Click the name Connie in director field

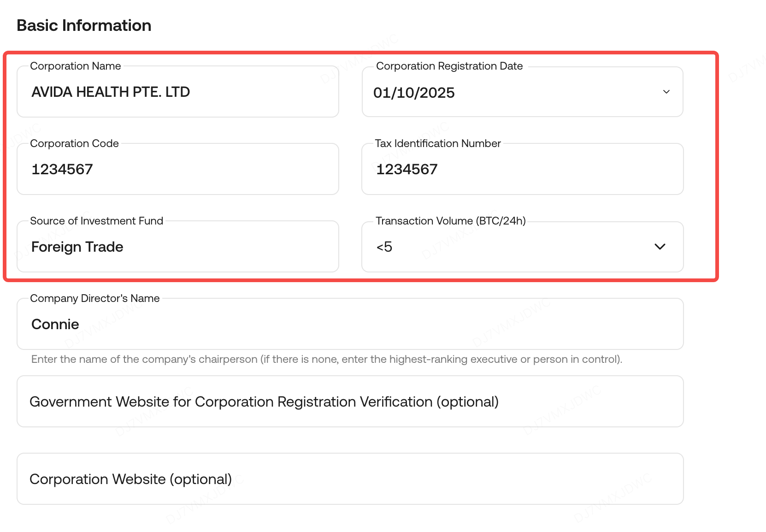55,324
